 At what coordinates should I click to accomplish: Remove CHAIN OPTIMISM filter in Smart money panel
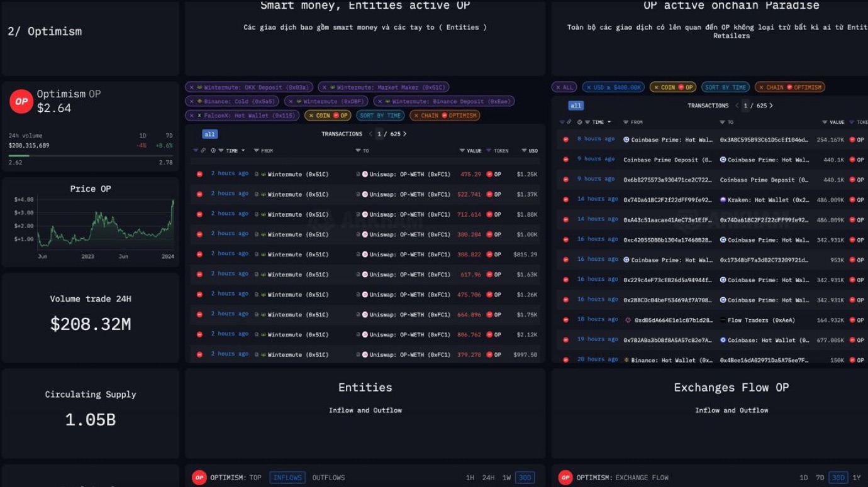[x=416, y=116]
